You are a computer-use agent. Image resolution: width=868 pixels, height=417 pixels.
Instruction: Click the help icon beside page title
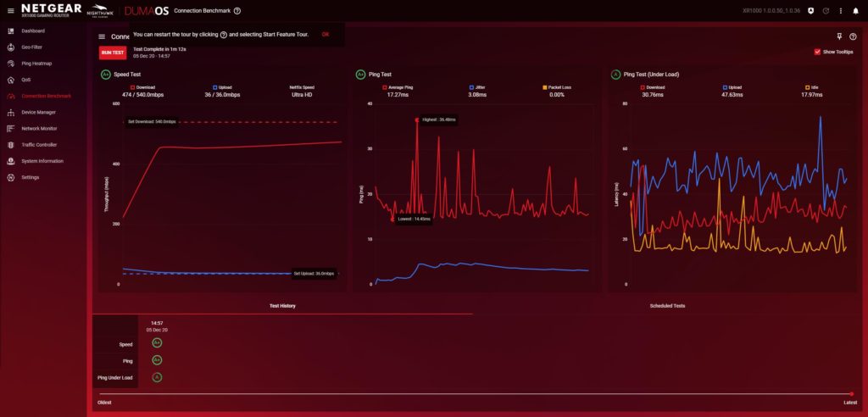(x=236, y=11)
